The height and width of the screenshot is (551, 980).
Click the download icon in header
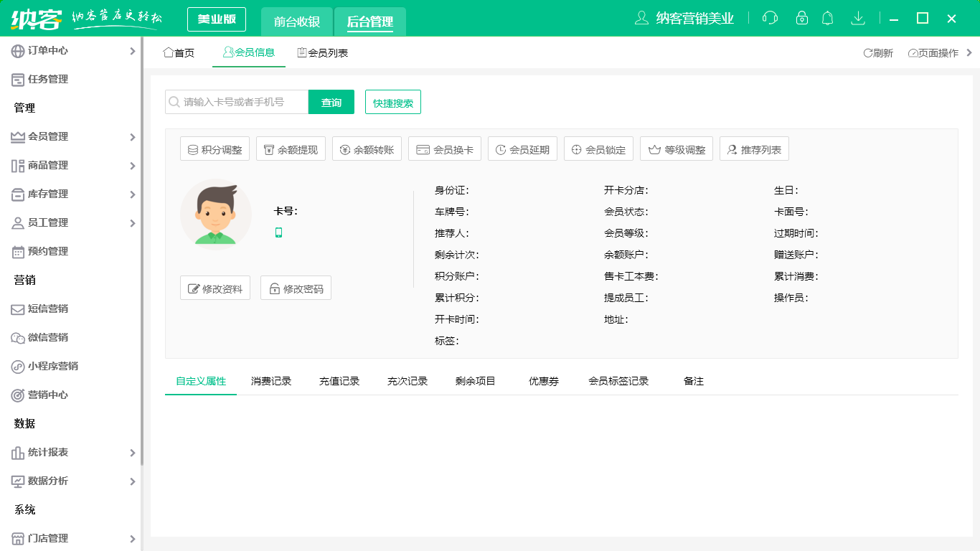click(857, 18)
